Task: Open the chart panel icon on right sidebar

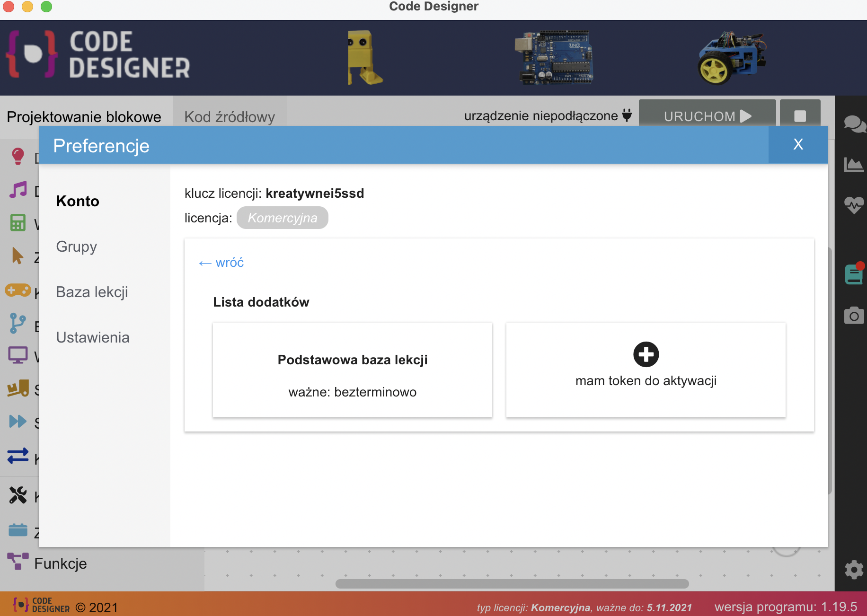Action: [854, 165]
